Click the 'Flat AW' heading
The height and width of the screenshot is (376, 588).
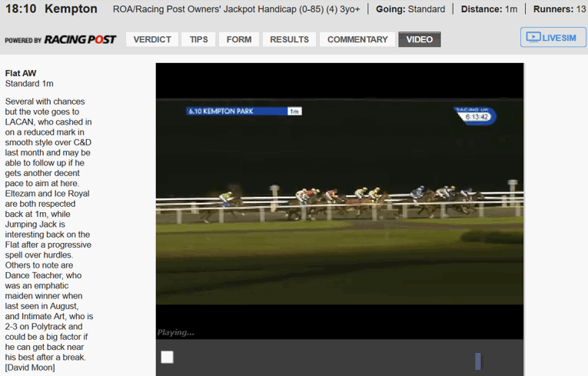coord(21,73)
